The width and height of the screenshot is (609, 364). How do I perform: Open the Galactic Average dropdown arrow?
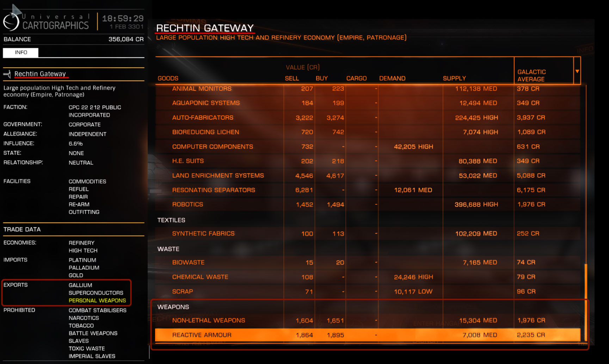577,71
